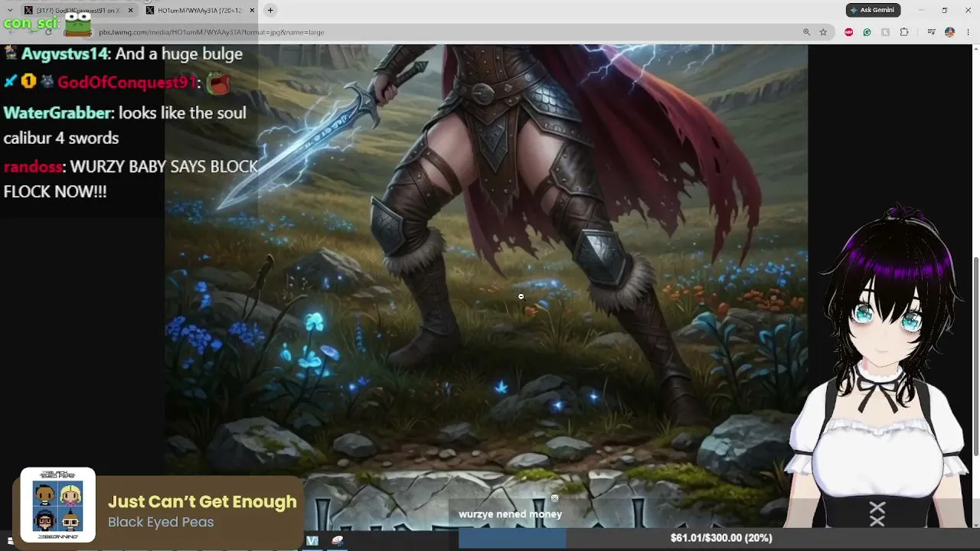
Task: Click the 'Black Eyed Peas' artist name
Action: point(161,522)
